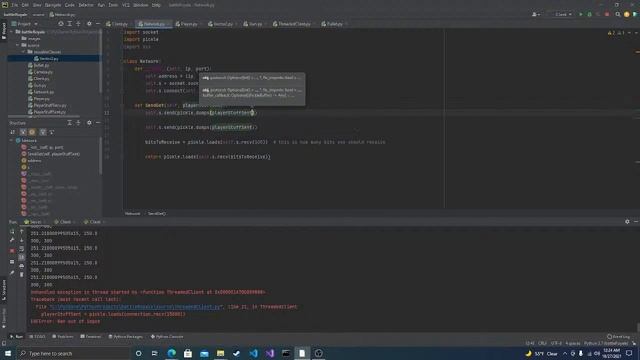Click the green Run button in toolbar
This screenshot has height=360, width=640.
pos(580,14)
